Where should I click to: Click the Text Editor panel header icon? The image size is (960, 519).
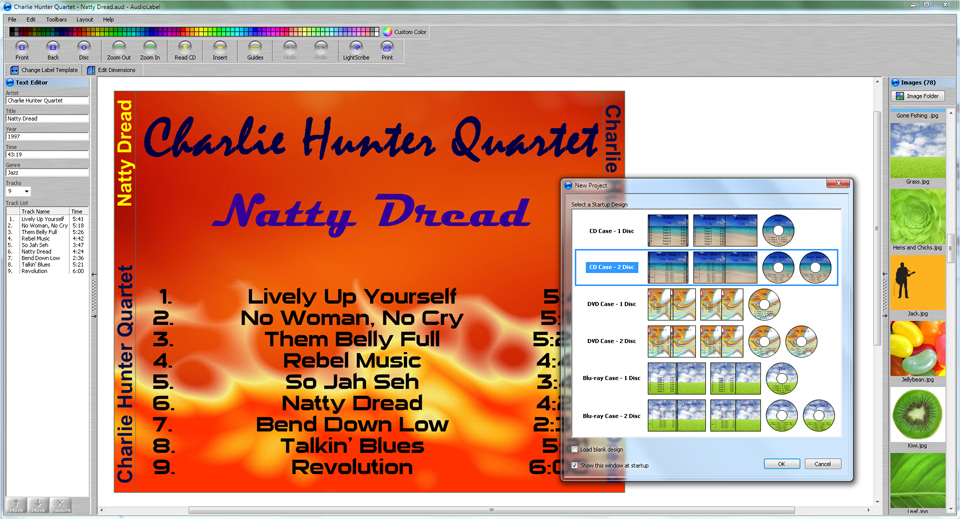pyautogui.click(x=10, y=82)
